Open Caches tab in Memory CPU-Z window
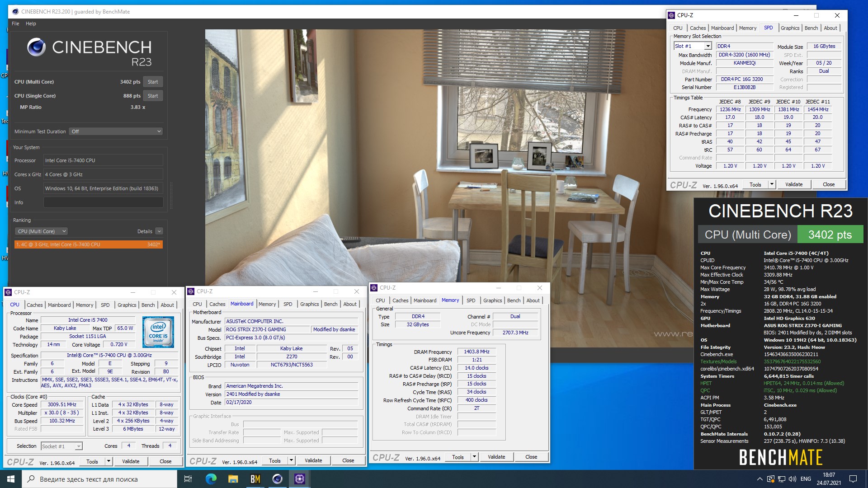The image size is (868, 488). point(400,300)
